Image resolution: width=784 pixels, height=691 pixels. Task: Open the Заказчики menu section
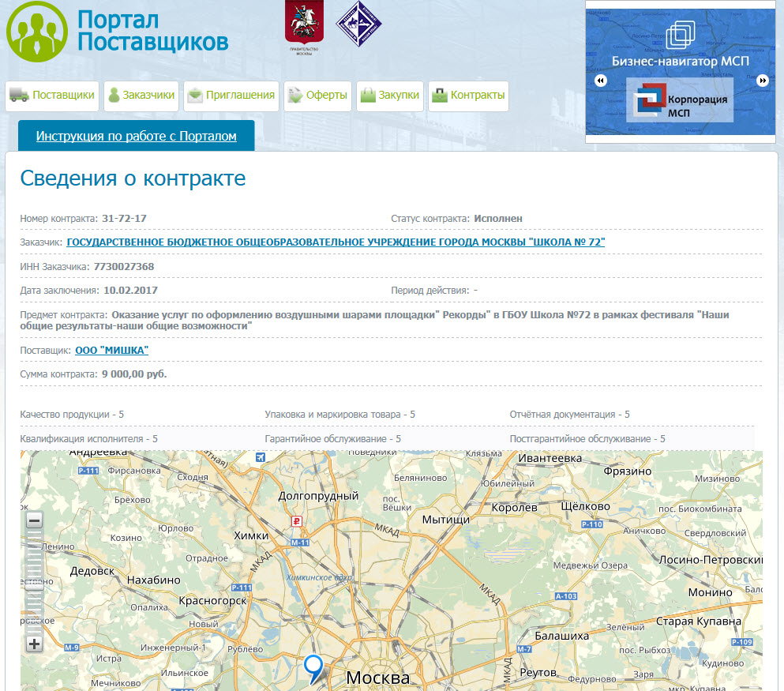pyautogui.click(x=141, y=96)
